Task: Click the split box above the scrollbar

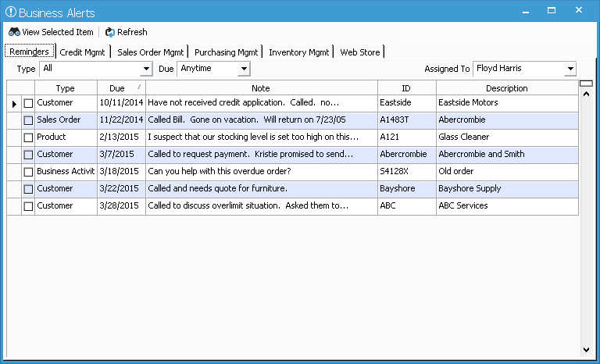Action: pyautogui.click(x=586, y=84)
